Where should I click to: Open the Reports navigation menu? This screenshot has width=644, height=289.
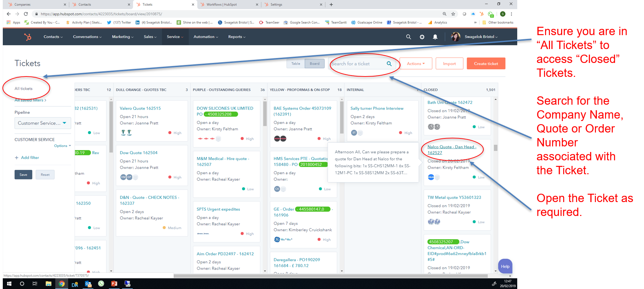(x=237, y=37)
